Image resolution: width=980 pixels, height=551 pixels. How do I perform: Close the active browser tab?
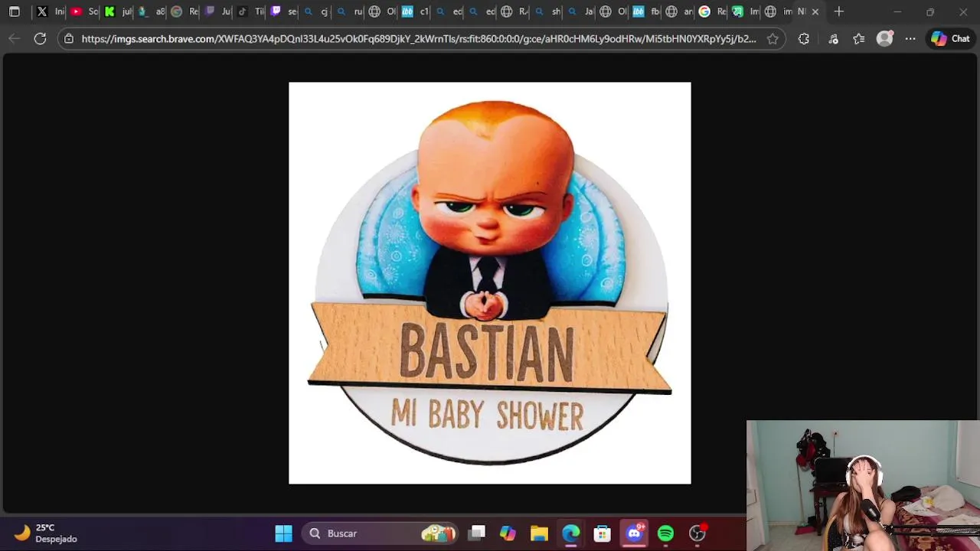tap(815, 11)
